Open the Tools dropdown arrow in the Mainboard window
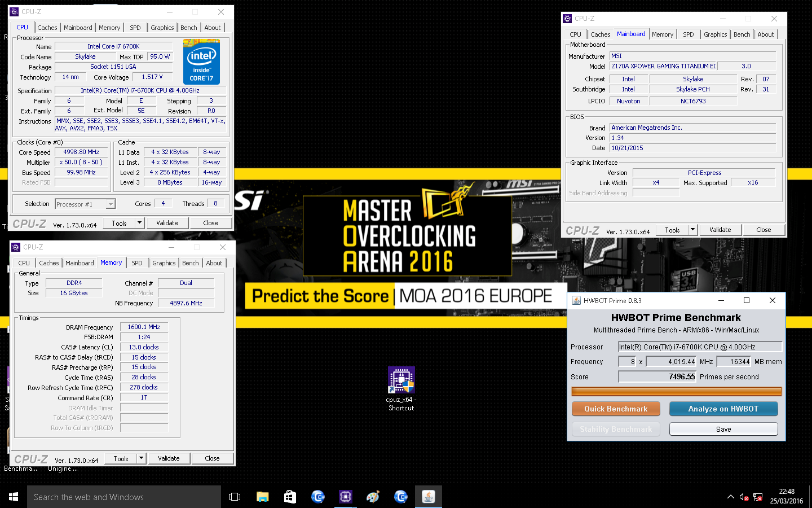The width and height of the screenshot is (812, 508). pos(692,230)
